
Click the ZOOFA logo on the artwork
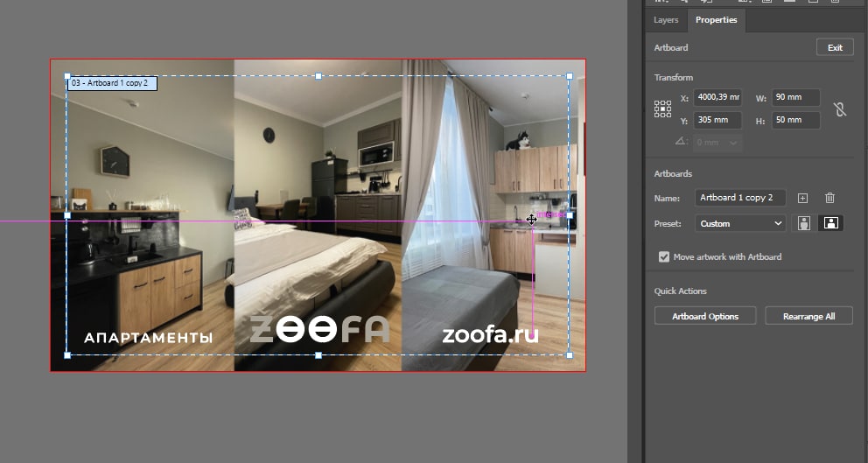coord(319,330)
